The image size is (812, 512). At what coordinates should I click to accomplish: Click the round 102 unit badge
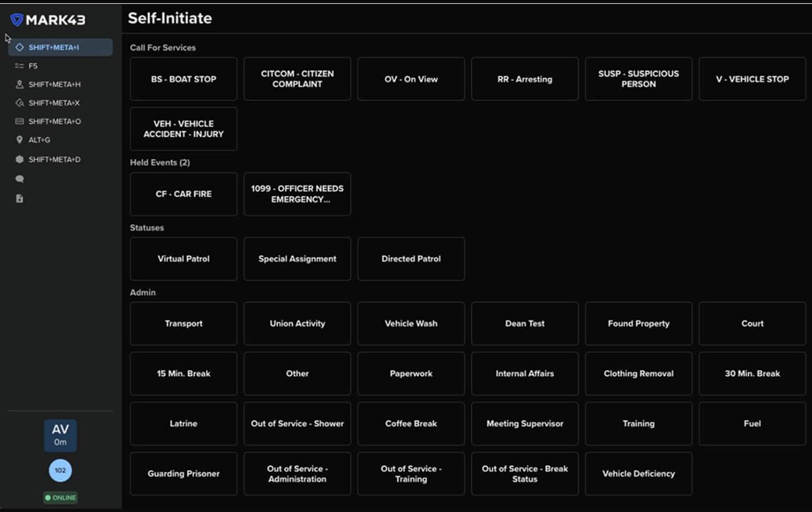coord(61,470)
